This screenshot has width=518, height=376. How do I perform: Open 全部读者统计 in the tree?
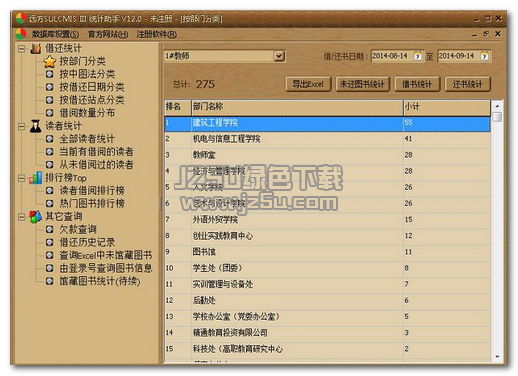click(x=87, y=139)
